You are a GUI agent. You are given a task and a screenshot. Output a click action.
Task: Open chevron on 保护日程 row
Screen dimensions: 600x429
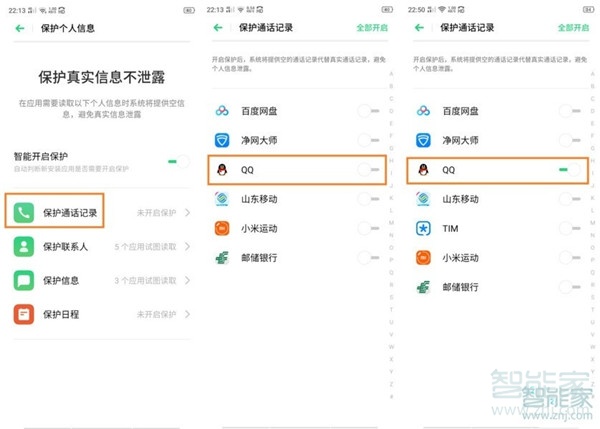(188, 314)
